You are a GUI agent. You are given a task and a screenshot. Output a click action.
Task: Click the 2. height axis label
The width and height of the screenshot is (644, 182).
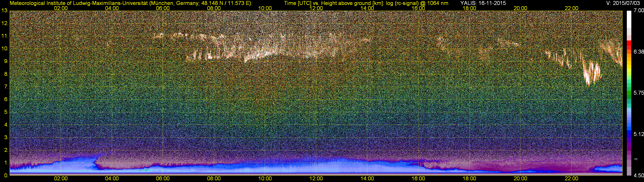(6, 150)
